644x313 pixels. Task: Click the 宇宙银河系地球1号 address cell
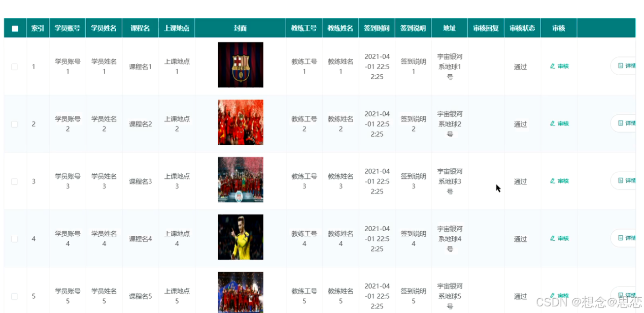(450, 67)
